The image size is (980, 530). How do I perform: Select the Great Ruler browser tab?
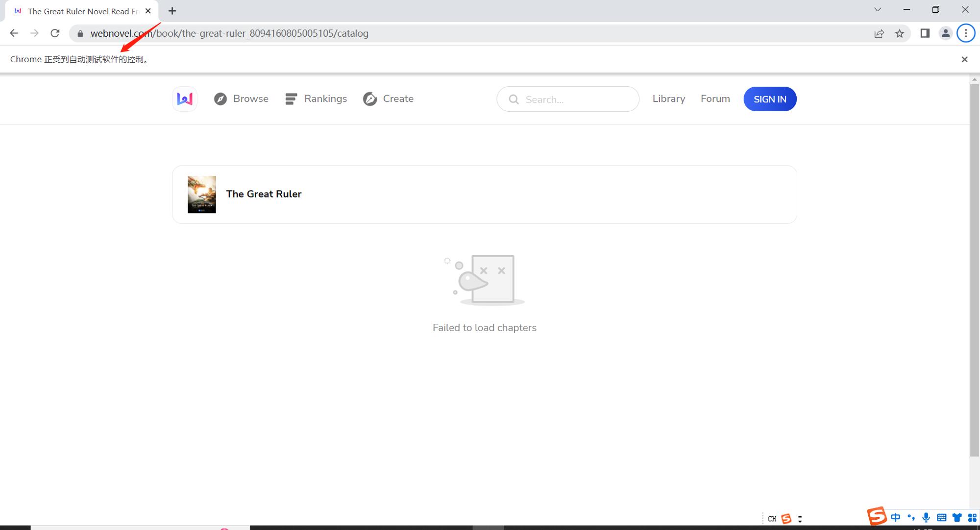point(82,11)
